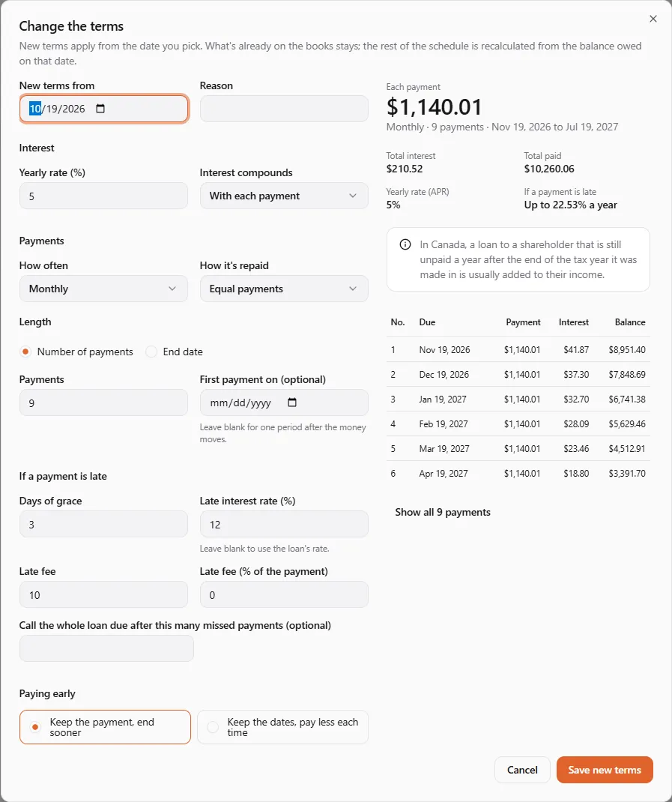This screenshot has width=672, height=802.
Task: Open the How often dropdown
Action: (x=103, y=289)
